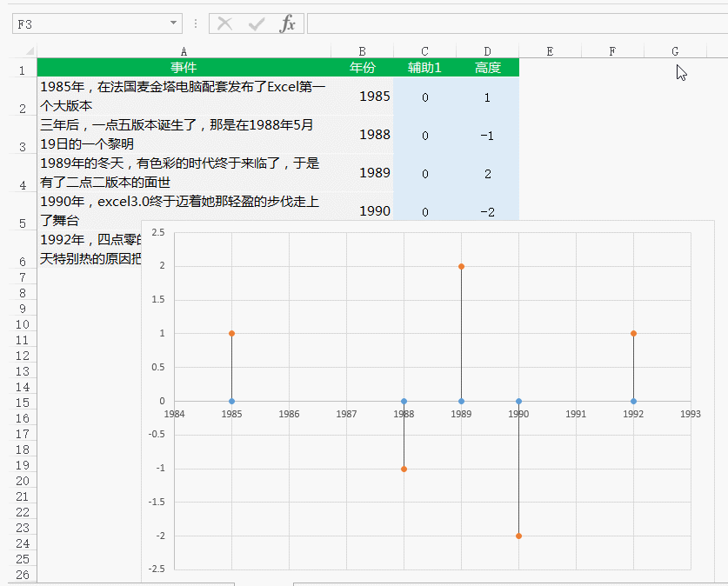The image size is (728, 586).
Task: Select row 1 header
Action: 22,67
